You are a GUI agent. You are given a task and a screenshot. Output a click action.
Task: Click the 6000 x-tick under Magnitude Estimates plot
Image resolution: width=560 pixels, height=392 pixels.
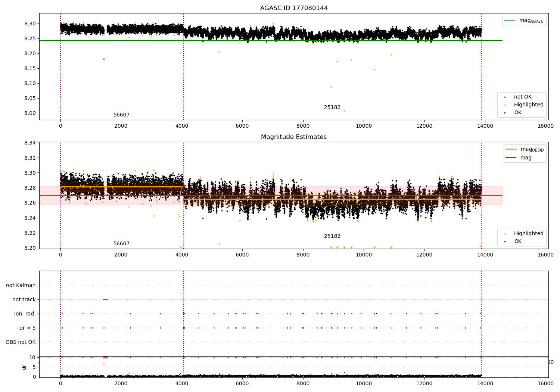pyautogui.click(x=242, y=255)
